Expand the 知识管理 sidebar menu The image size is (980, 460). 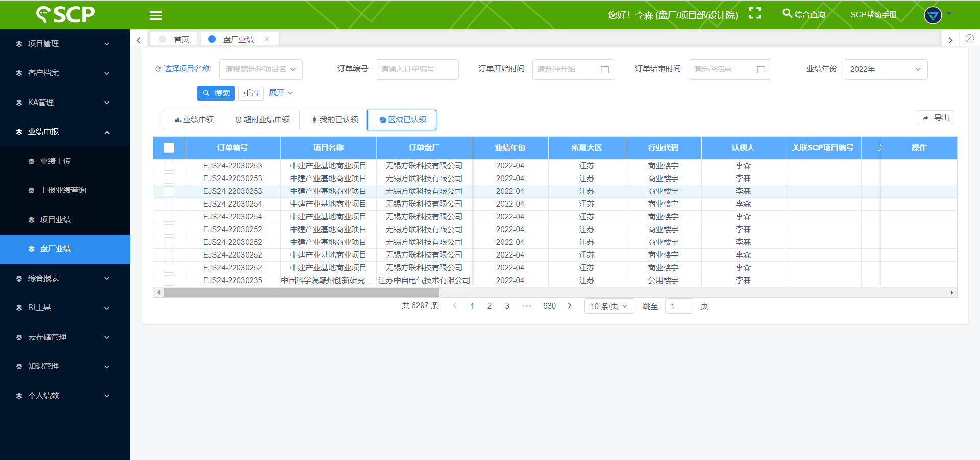pyautogui.click(x=65, y=366)
